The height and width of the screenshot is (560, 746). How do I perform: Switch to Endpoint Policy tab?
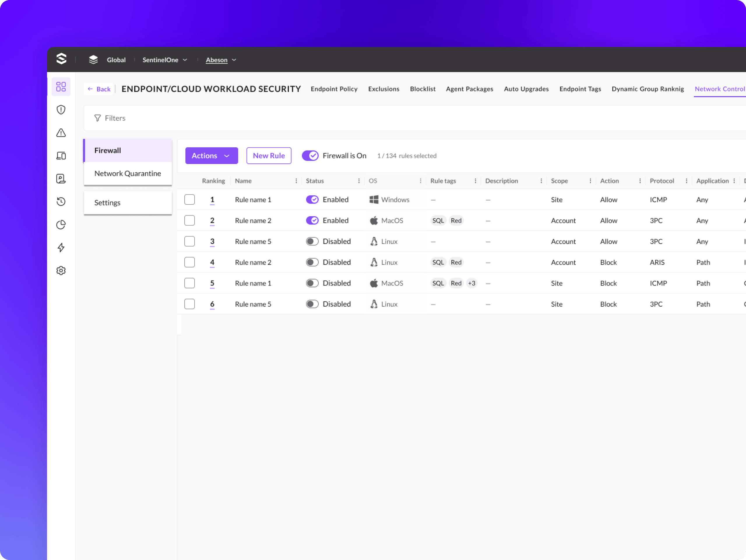(334, 89)
